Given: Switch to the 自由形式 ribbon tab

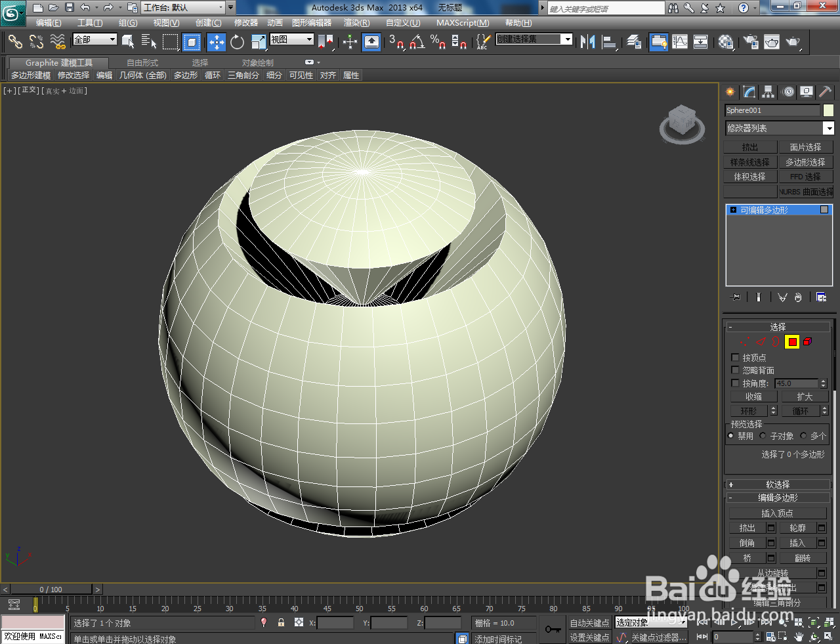Looking at the screenshot, I should [x=142, y=62].
